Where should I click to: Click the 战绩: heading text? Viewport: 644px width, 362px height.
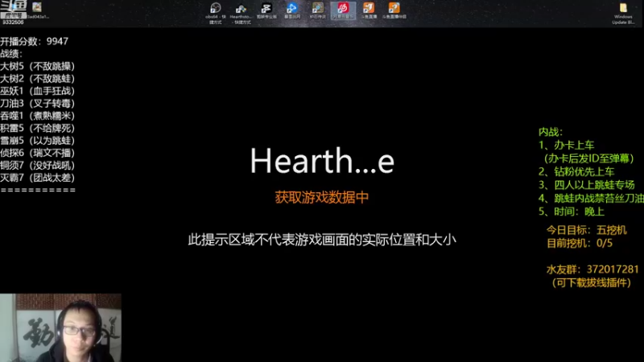pyautogui.click(x=11, y=54)
